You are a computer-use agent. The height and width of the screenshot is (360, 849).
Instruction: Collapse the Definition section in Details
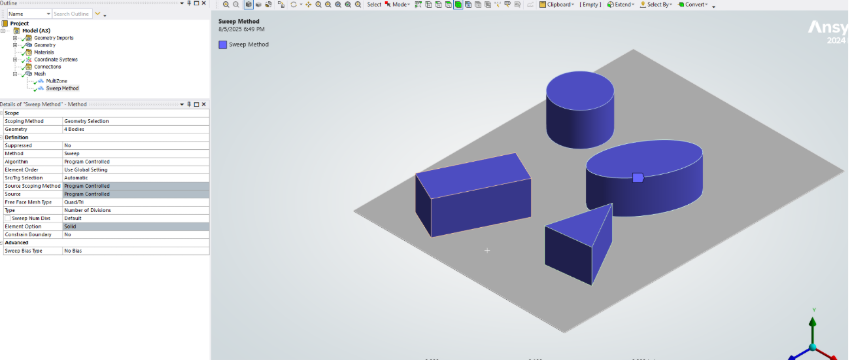pyautogui.click(x=2, y=138)
